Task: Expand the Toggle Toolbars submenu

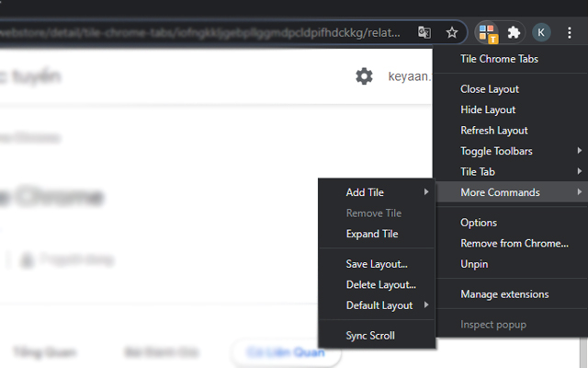Action: 511,151
